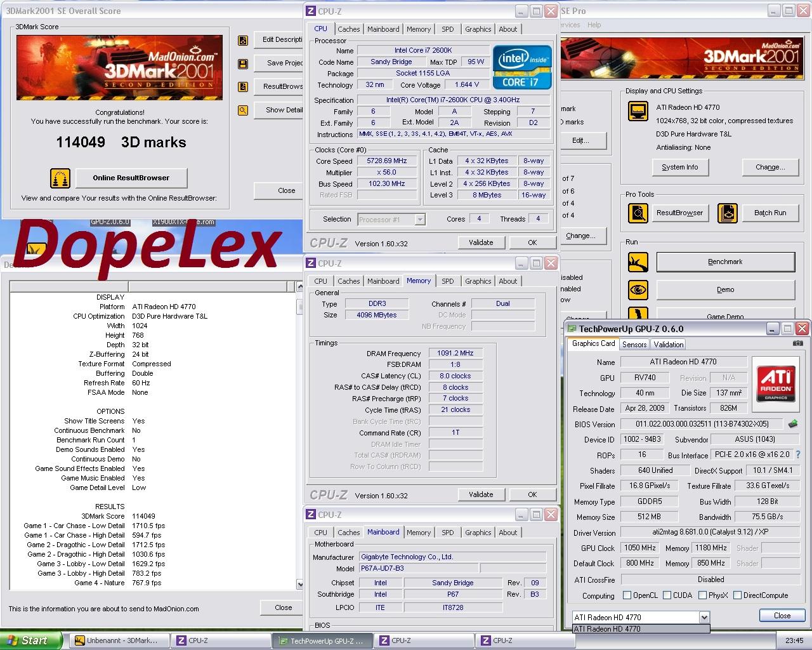
Task: Open the Help menu in 3DMark SE Pro window
Action: pyautogui.click(x=594, y=25)
